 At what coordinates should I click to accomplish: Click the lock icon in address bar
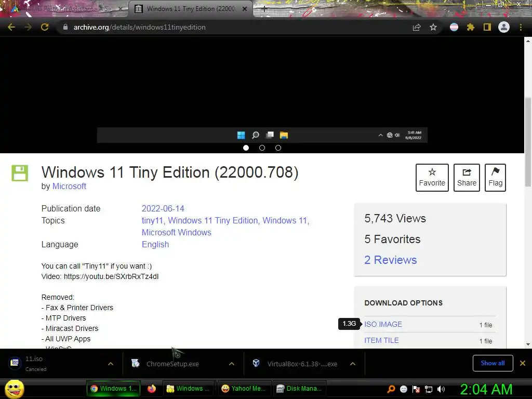[x=65, y=27]
